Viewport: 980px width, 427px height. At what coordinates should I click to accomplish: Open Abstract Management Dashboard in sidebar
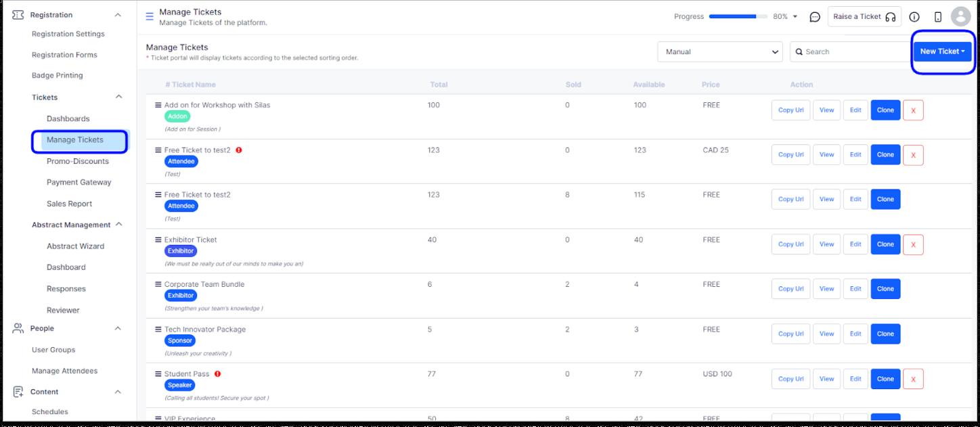pyautogui.click(x=66, y=267)
